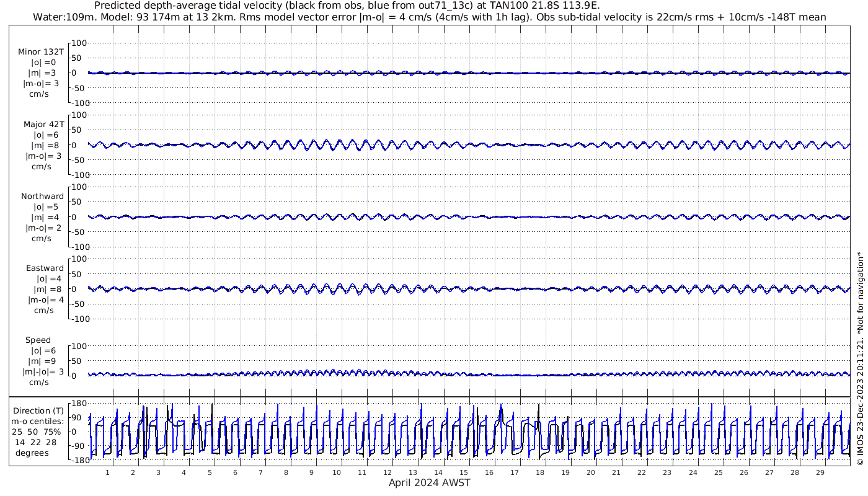Click '|m| =3' in the Minor panel

pos(42,73)
